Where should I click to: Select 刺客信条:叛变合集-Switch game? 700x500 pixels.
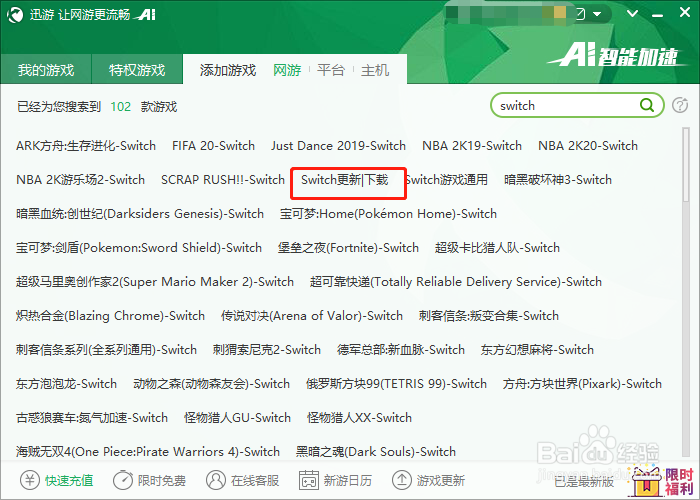(489, 316)
